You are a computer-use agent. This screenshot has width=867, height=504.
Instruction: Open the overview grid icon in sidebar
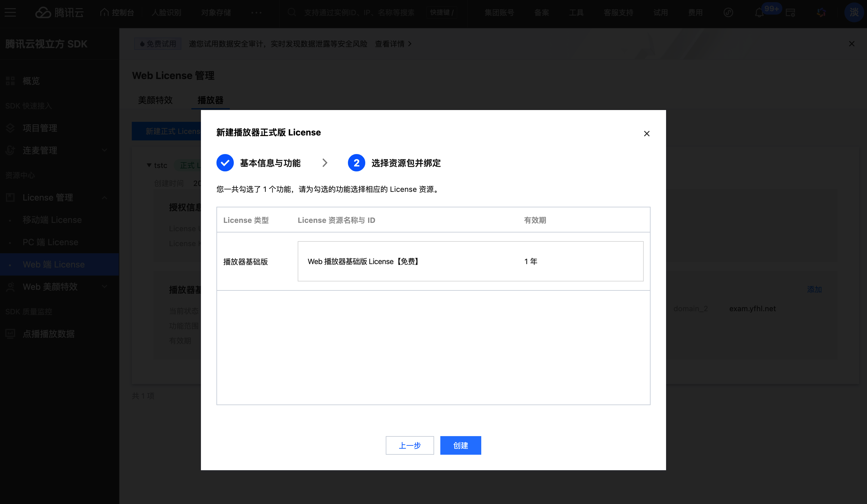coord(10,81)
